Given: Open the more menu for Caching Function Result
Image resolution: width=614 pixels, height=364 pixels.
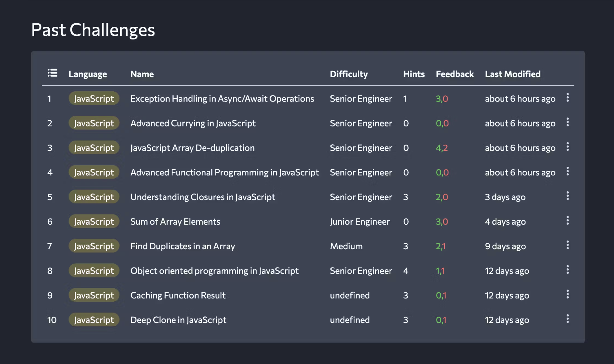Looking at the screenshot, I should click(x=568, y=295).
